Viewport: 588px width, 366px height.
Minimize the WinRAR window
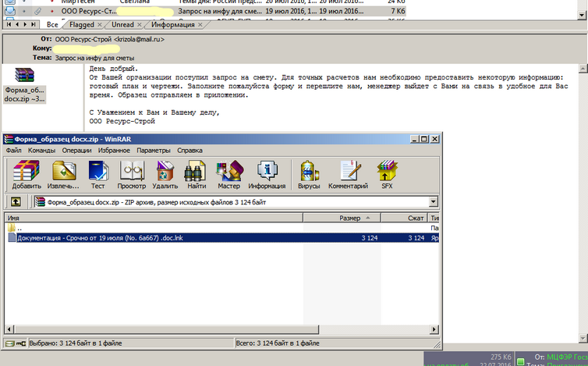tap(414, 139)
